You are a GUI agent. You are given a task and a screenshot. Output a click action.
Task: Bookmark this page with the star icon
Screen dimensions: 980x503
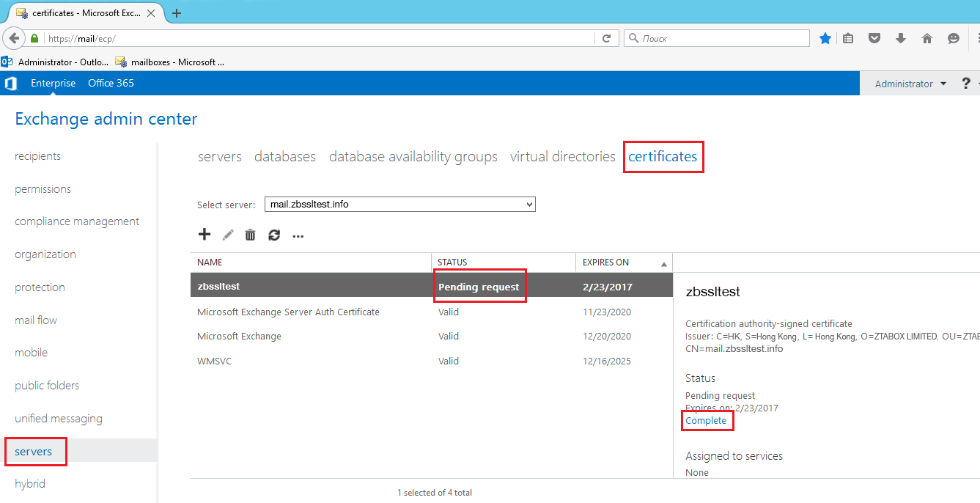coord(825,37)
